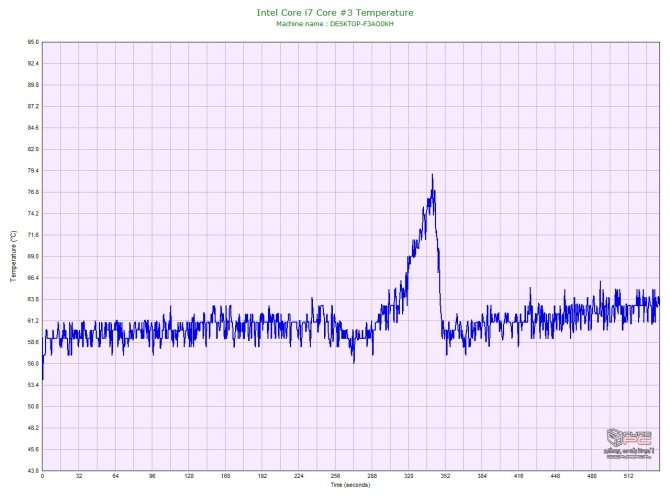Viewport: 670px width, 502px height.
Task: Click the 43.0 value on temperature axis
Action: tap(33, 471)
